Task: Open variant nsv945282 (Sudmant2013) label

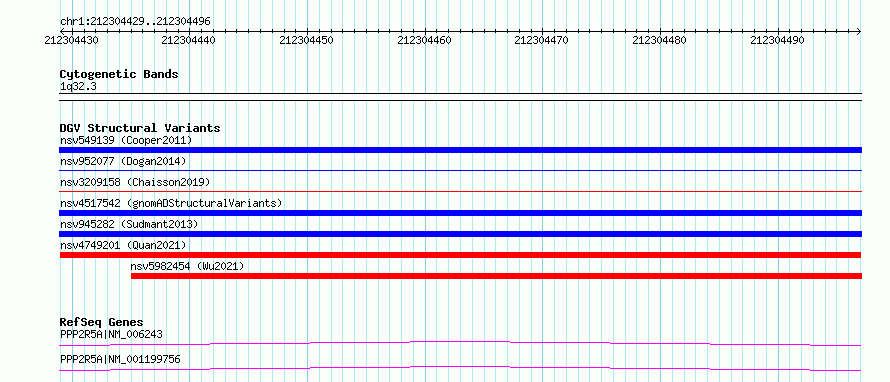Action: [129, 224]
